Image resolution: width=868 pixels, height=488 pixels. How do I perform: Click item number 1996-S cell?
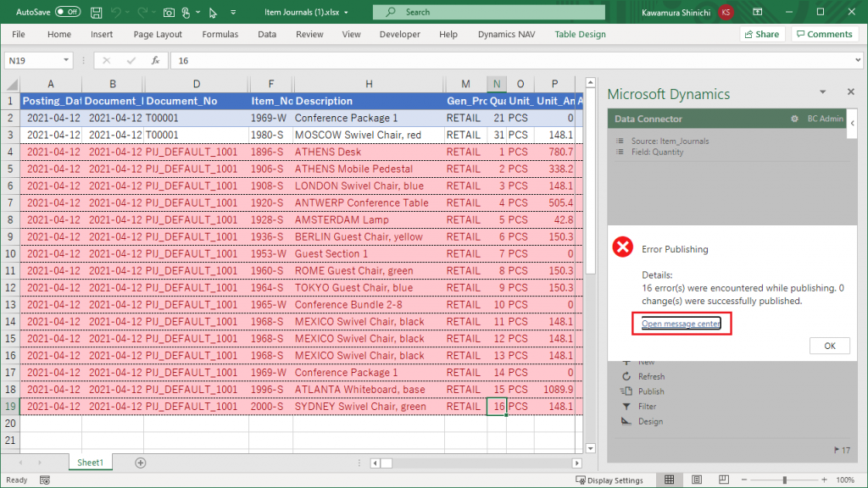(x=270, y=390)
